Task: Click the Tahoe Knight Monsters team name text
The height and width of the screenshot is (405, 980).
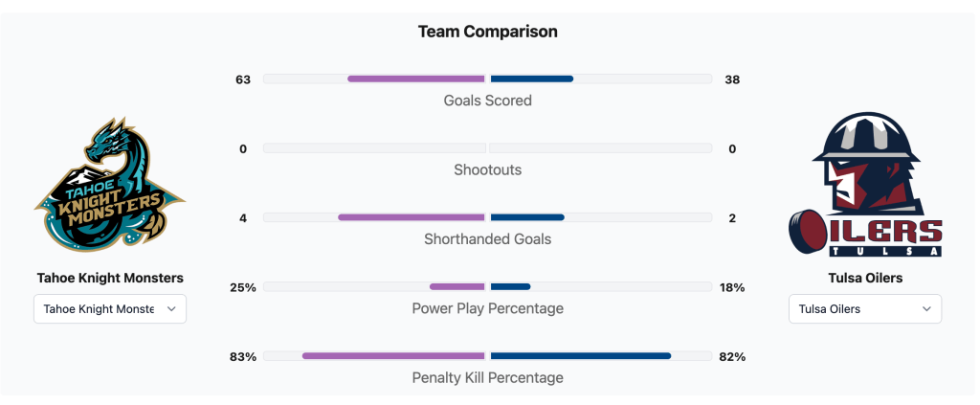Action: (x=110, y=279)
